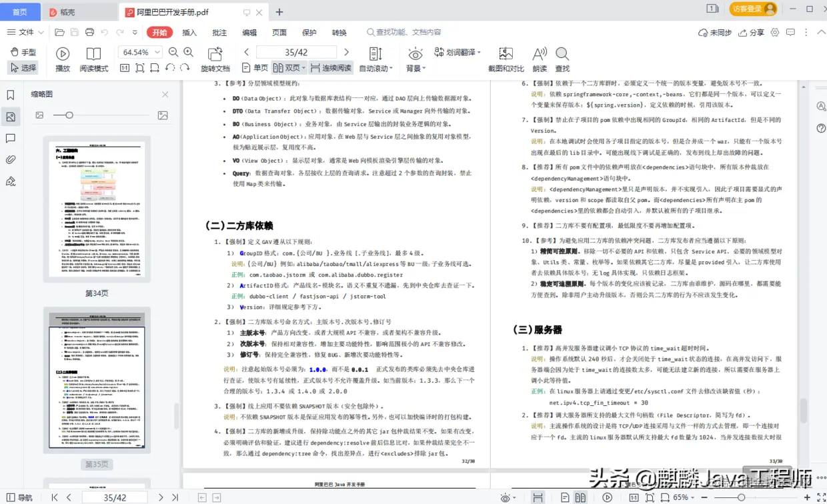Image resolution: width=827 pixels, height=504 pixels.
Task: Click the feedback chat icon at top right
Action: [791, 32]
